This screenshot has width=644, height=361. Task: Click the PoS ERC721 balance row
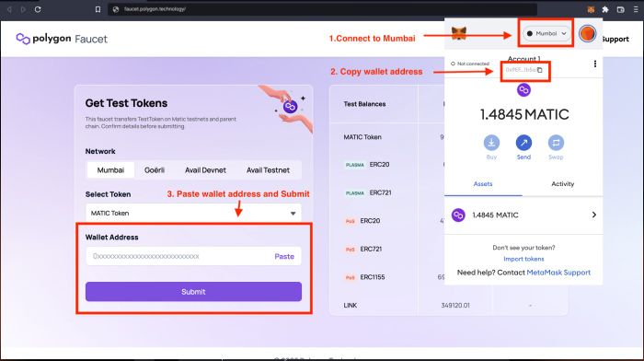tap(363, 249)
